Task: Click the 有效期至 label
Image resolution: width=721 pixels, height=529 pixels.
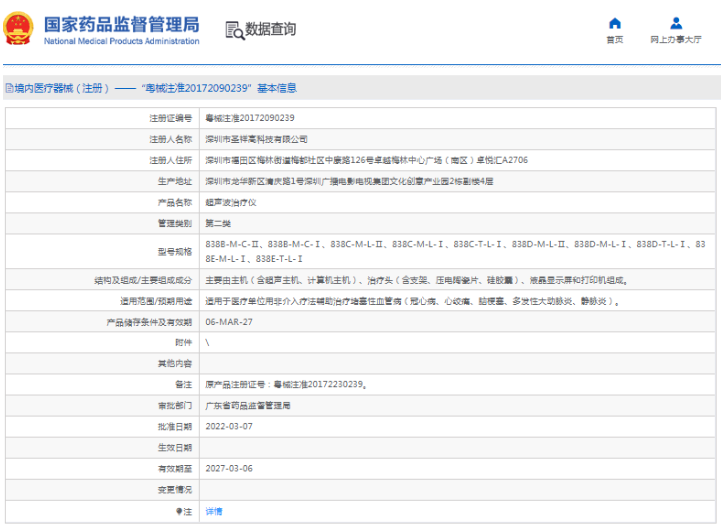Action: coord(175,468)
